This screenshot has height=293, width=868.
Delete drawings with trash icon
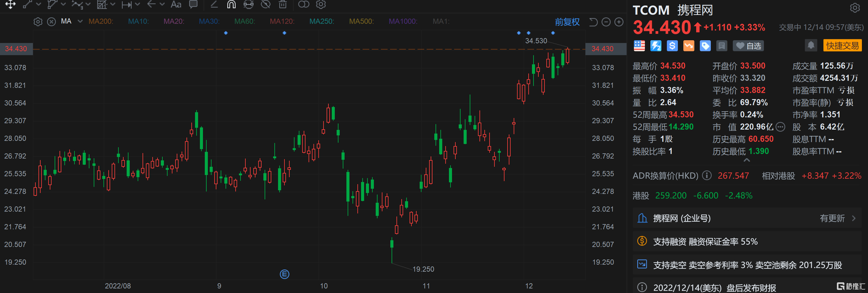pos(283,4)
